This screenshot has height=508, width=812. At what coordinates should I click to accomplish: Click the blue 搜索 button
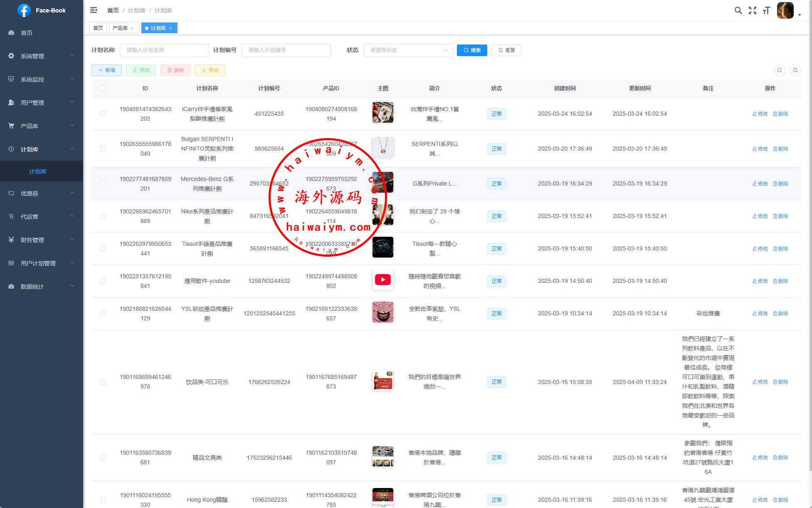(x=471, y=50)
